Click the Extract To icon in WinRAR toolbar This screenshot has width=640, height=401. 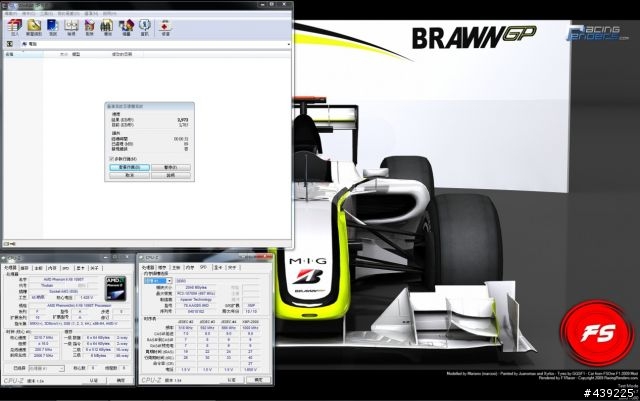(33, 27)
